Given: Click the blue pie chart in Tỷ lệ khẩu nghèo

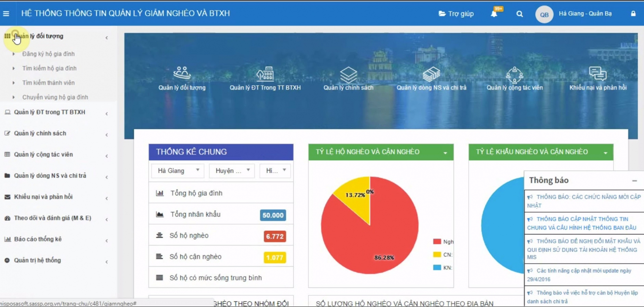Looking at the screenshot, I should point(503,225).
